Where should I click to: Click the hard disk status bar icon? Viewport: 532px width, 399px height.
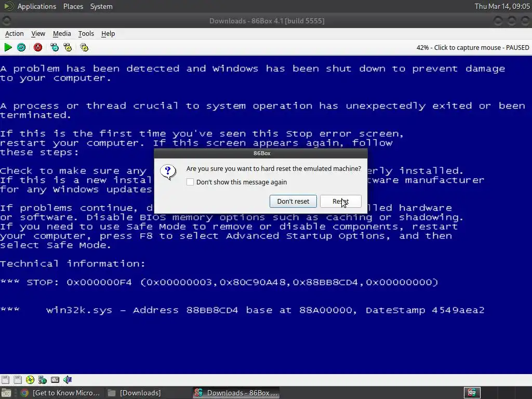[x=55, y=380]
